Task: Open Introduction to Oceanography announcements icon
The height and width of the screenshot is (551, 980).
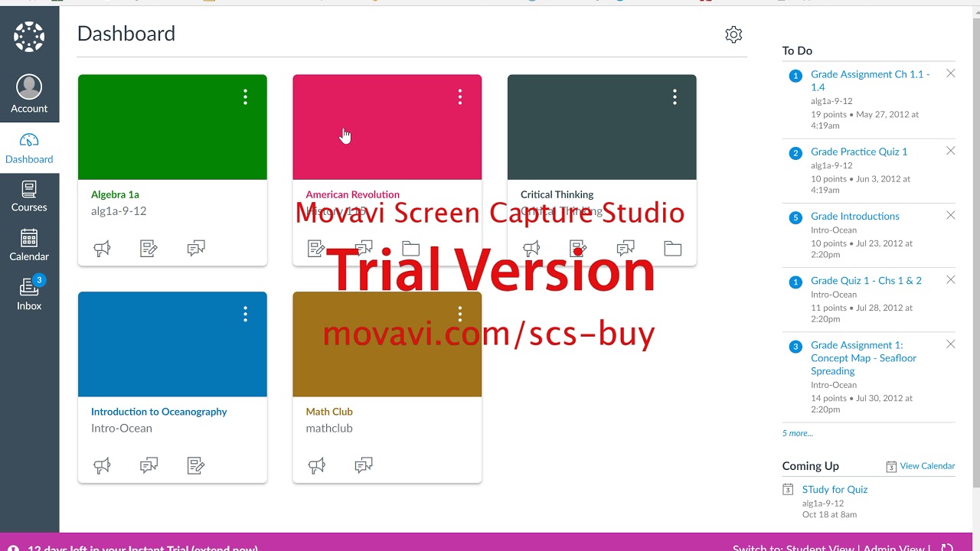Action: (102, 465)
